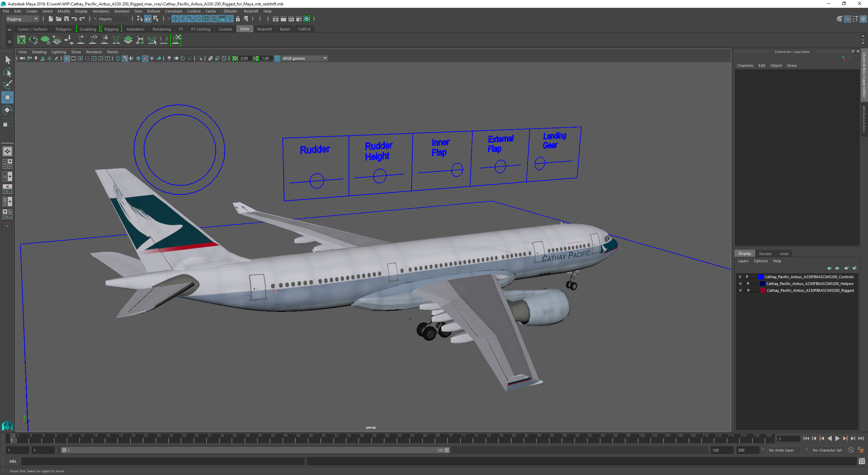Open the No Character Set dropdown
This screenshot has height=475, width=868.
pyautogui.click(x=827, y=450)
